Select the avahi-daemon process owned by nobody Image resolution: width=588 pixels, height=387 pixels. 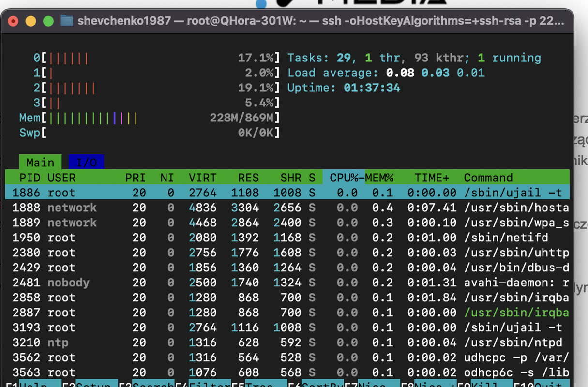[287, 283]
